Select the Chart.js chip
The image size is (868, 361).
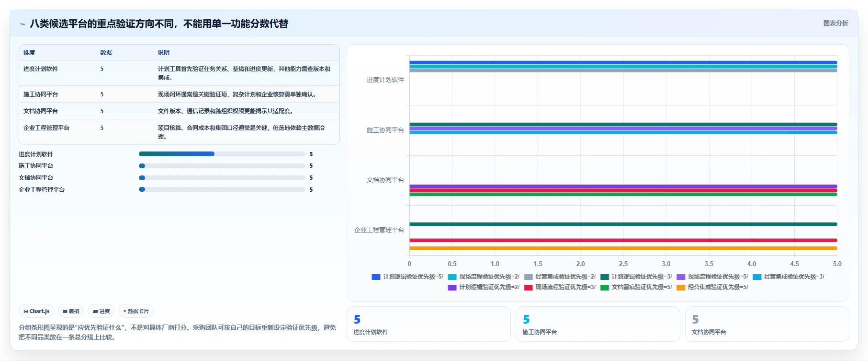coord(36,311)
